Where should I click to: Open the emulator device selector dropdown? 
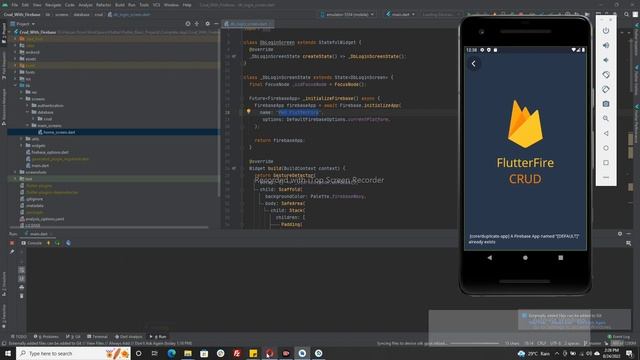347,14
